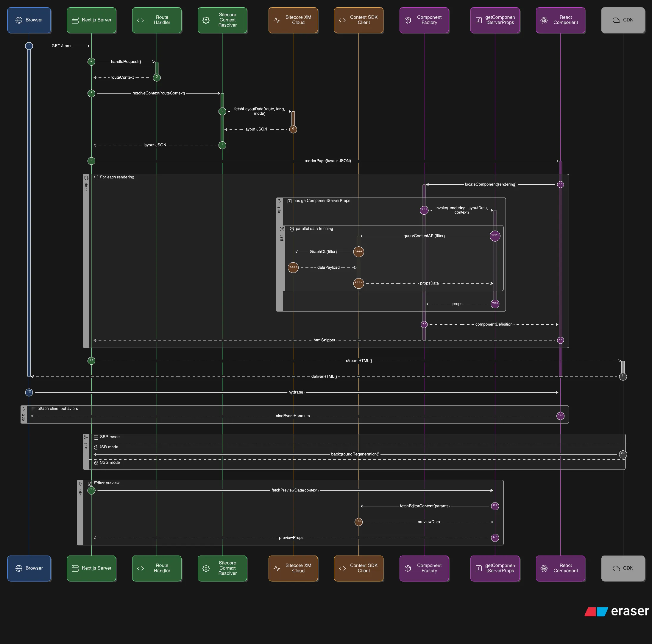652x644 pixels.
Task: Click the 'handleRequest()' message label
Action: pyautogui.click(x=126, y=62)
